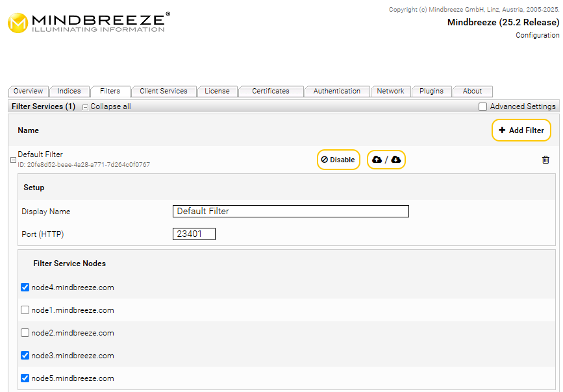Switch to the Indices tab
The height and width of the screenshot is (392, 563).
tap(69, 91)
